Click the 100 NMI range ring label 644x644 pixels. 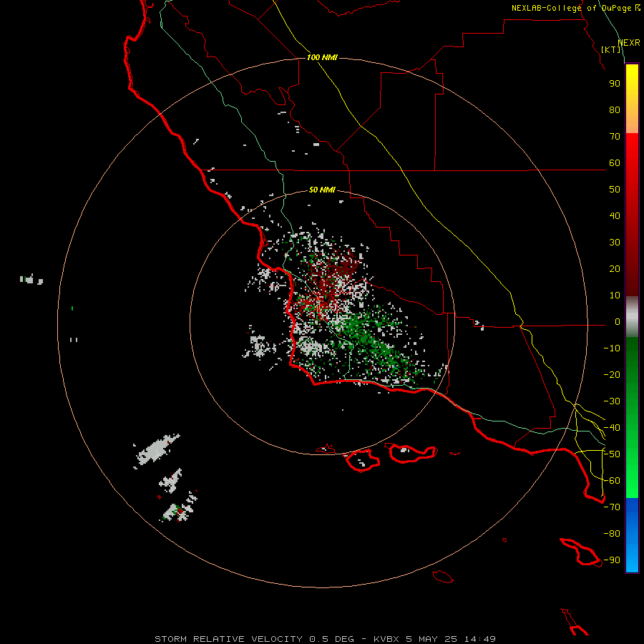(x=322, y=57)
